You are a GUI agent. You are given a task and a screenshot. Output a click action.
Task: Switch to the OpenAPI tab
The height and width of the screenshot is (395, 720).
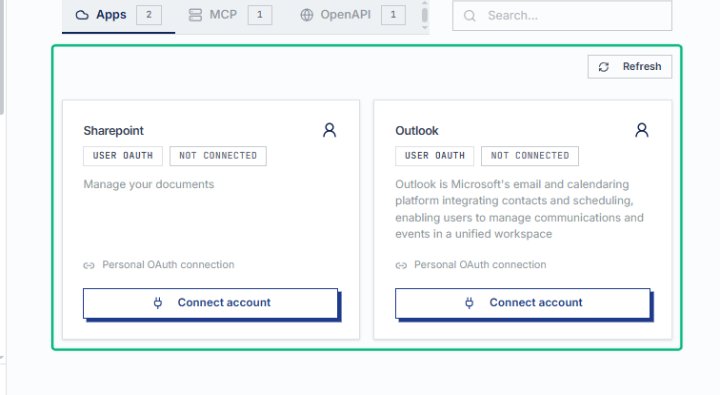point(352,15)
